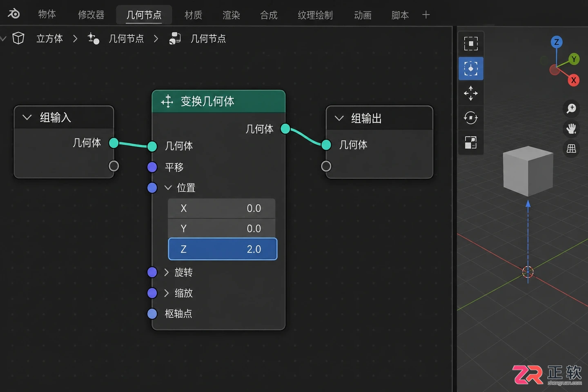Toggle perspective/orthographic grid icon
Image resolution: width=588 pixels, height=392 pixels.
tap(571, 149)
